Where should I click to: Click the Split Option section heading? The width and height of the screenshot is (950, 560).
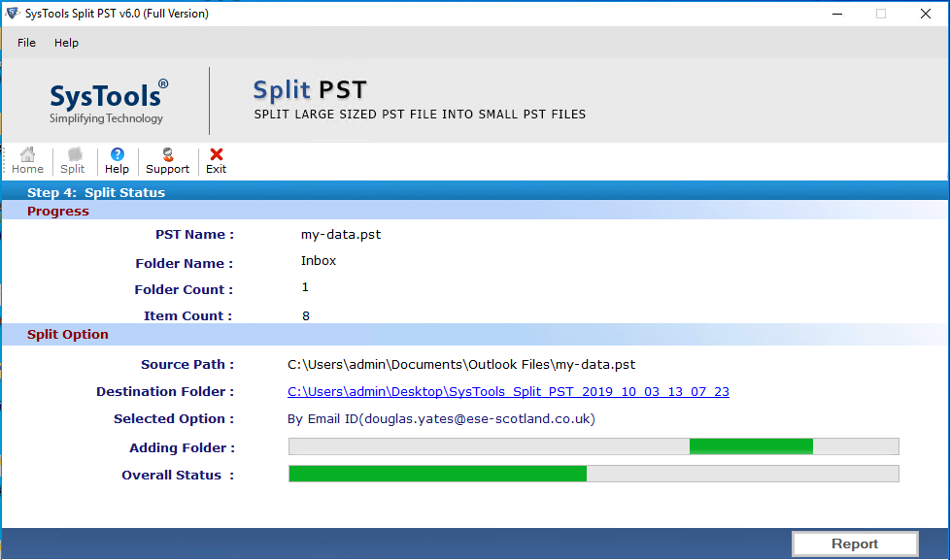pyautogui.click(x=68, y=334)
